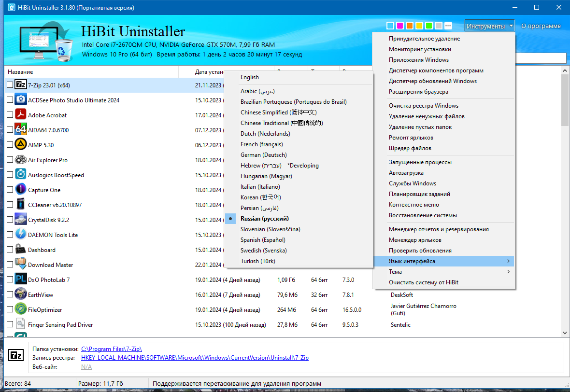Open C:\Program Files\7-Zip\ folder link
Image resolution: width=570 pixels, height=392 pixels.
[111, 349]
